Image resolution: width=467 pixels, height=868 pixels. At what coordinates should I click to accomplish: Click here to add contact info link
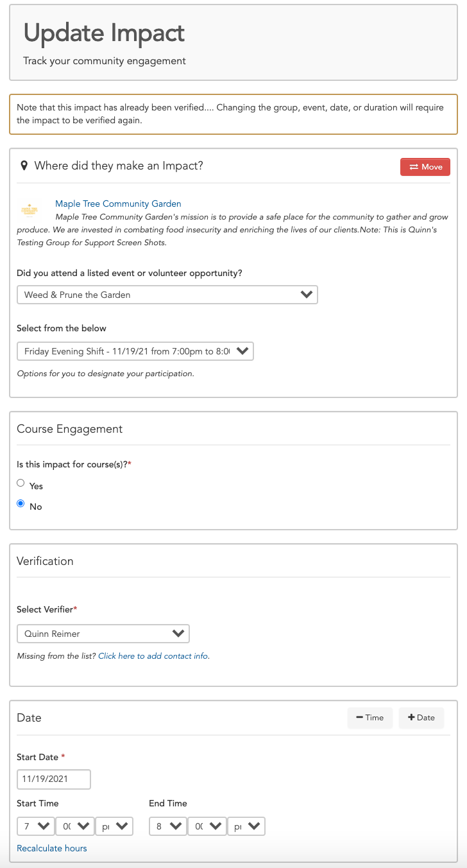click(153, 656)
